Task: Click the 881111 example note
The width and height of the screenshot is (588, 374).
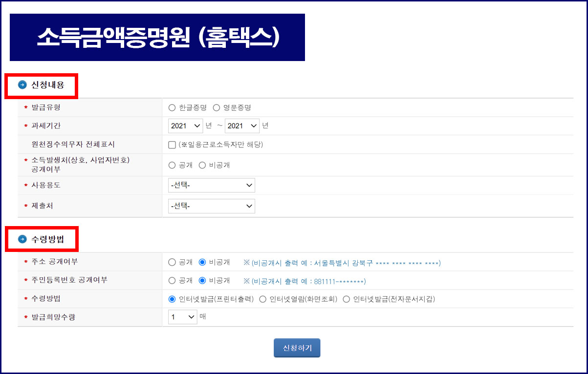Action: pyautogui.click(x=305, y=281)
